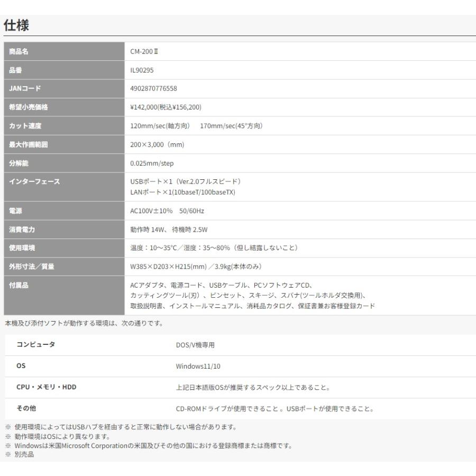Select AC100V±10% 50/60Hz value
This screenshot has height=476, width=476.
[167, 210]
